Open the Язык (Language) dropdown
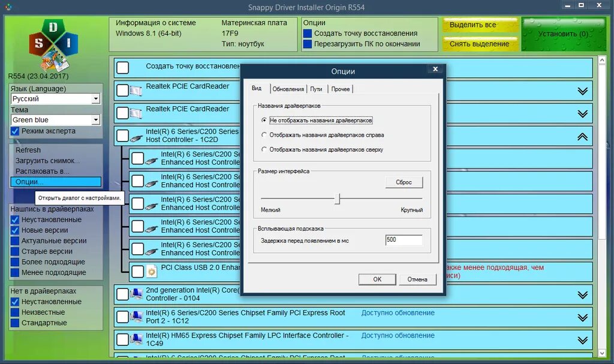This screenshot has height=364, width=614. [x=95, y=99]
